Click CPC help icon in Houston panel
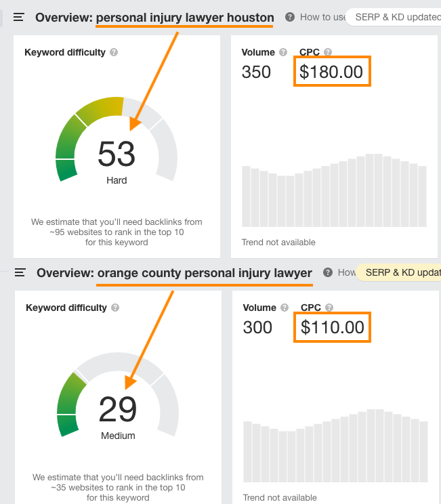441x504 pixels. click(328, 52)
